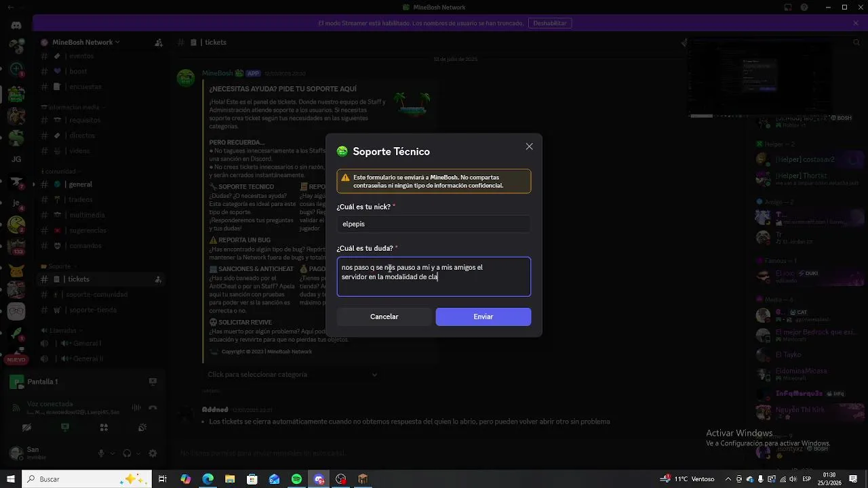Open the general channel
868x488 pixels.
tap(102, 184)
